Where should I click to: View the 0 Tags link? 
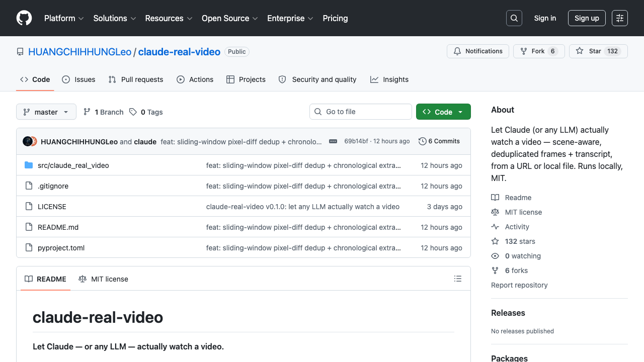(x=146, y=112)
